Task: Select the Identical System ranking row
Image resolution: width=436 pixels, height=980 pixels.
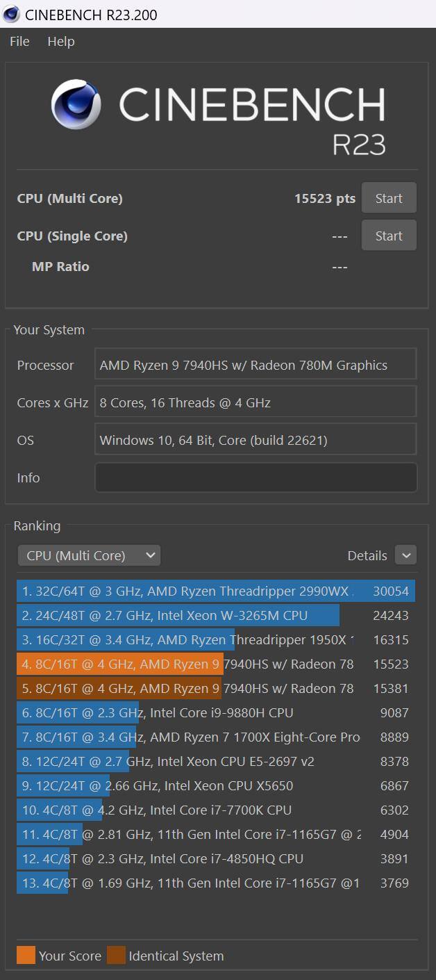Action: 215,689
